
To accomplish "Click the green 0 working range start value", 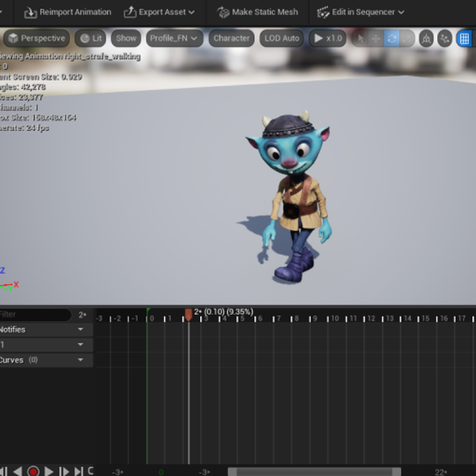I will (x=161, y=472).
